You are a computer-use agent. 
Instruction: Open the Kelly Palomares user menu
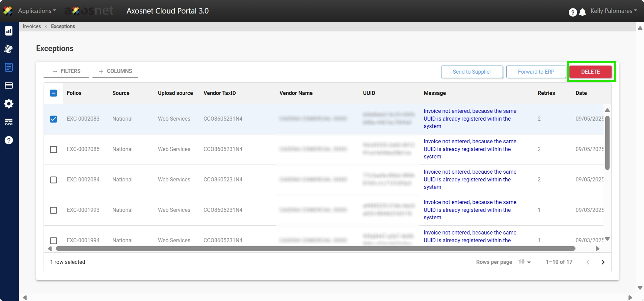[613, 11]
